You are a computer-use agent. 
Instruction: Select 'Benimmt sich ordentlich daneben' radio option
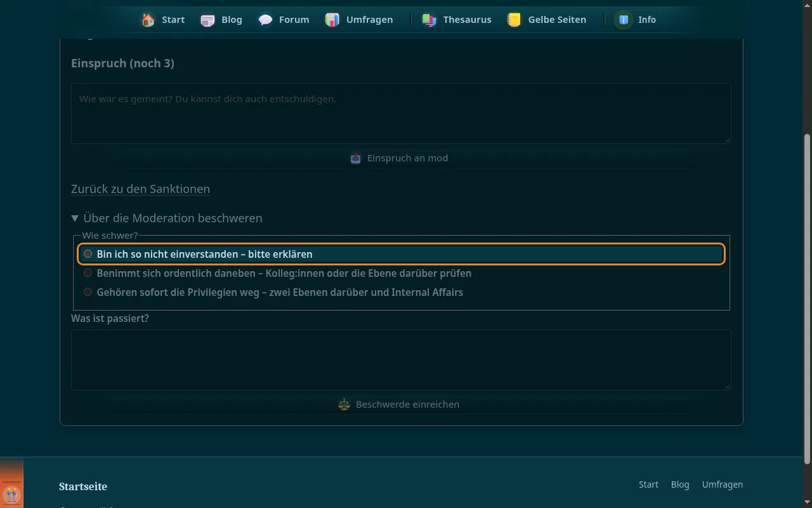click(x=88, y=273)
